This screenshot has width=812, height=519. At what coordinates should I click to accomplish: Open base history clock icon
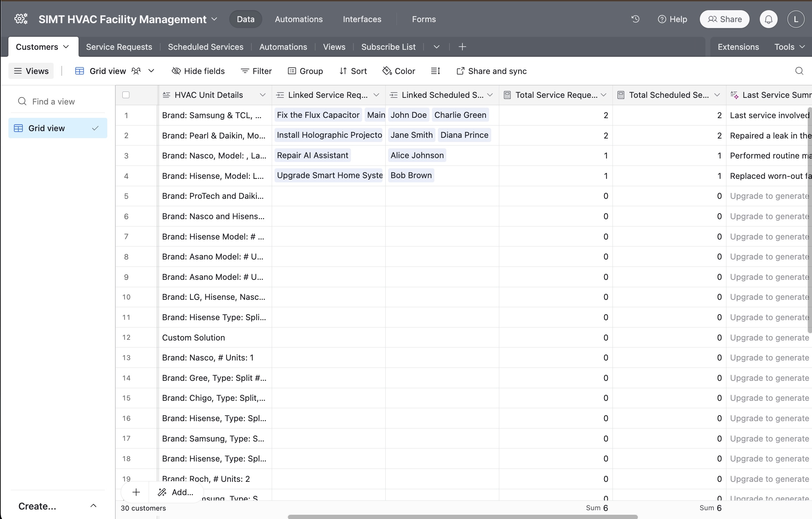635,19
